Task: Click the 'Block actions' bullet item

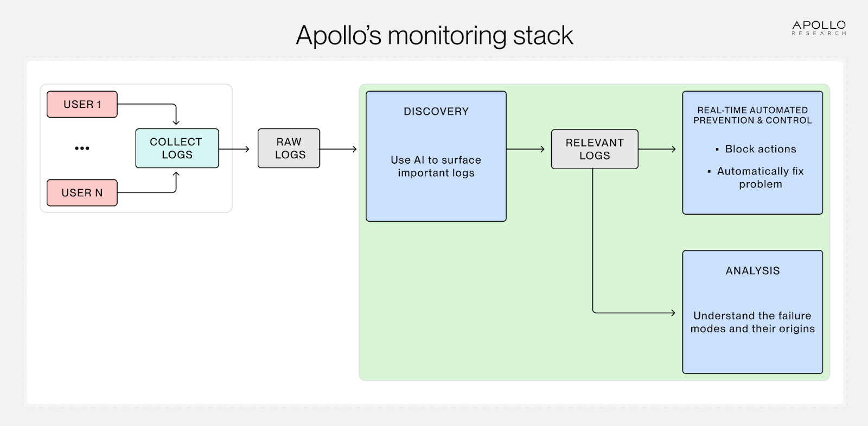Action: tap(760, 149)
